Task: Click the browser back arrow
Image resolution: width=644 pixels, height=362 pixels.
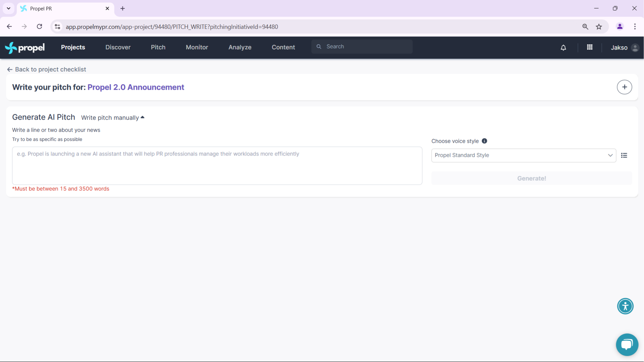Action: [x=9, y=26]
